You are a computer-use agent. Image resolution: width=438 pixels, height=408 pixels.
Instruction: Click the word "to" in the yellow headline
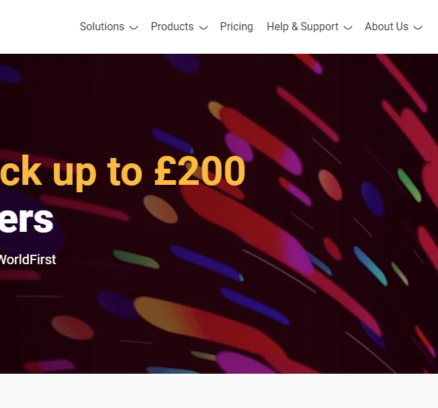[124, 171]
